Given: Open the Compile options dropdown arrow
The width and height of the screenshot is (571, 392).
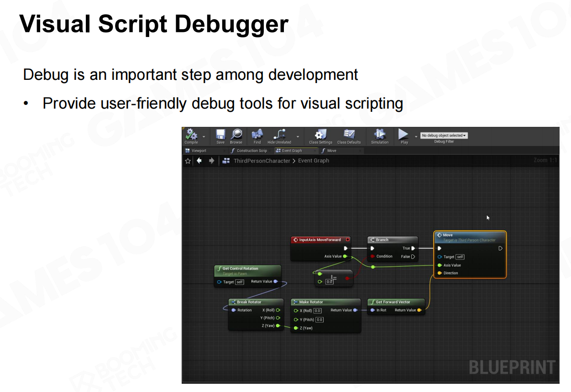Looking at the screenshot, I should 204,136.
